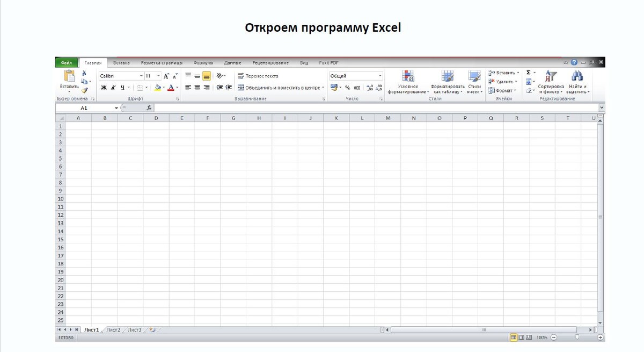Open the font size 11 dropdown
This screenshot has height=352, width=644.
coord(158,76)
